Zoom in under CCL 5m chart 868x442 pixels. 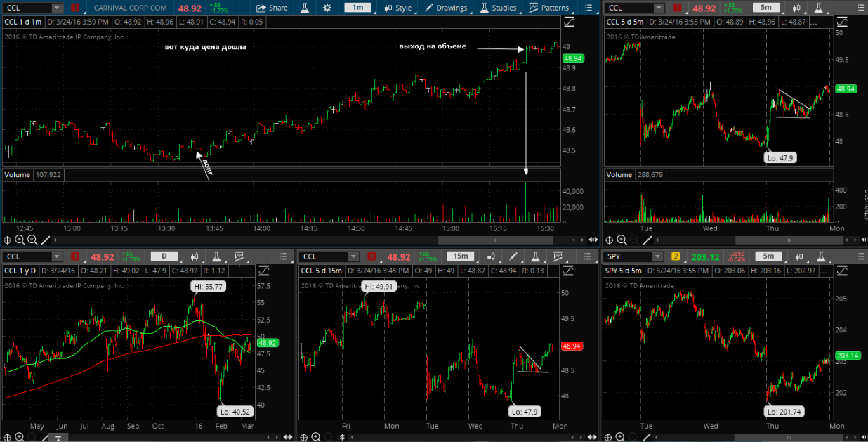(622, 240)
